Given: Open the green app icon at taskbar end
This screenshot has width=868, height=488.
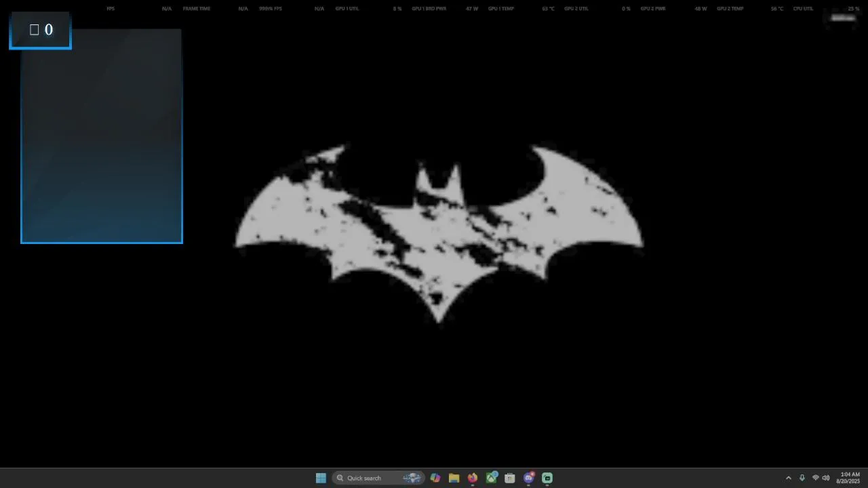Looking at the screenshot, I should click(x=547, y=478).
